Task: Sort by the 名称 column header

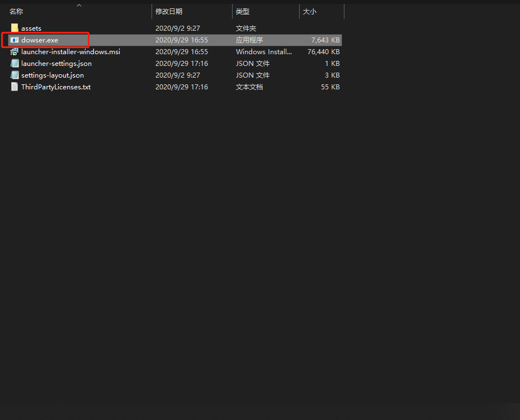Action: pos(16,12)
